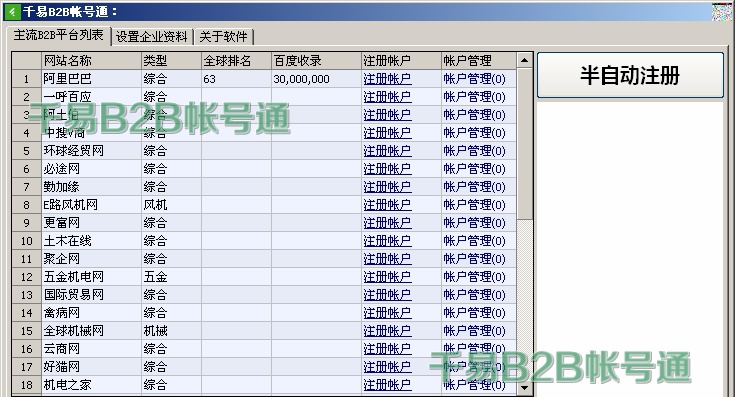735x397 pixels.
Task: Click 注册帐户 link for 五金机电网
Action: (387, 277)
